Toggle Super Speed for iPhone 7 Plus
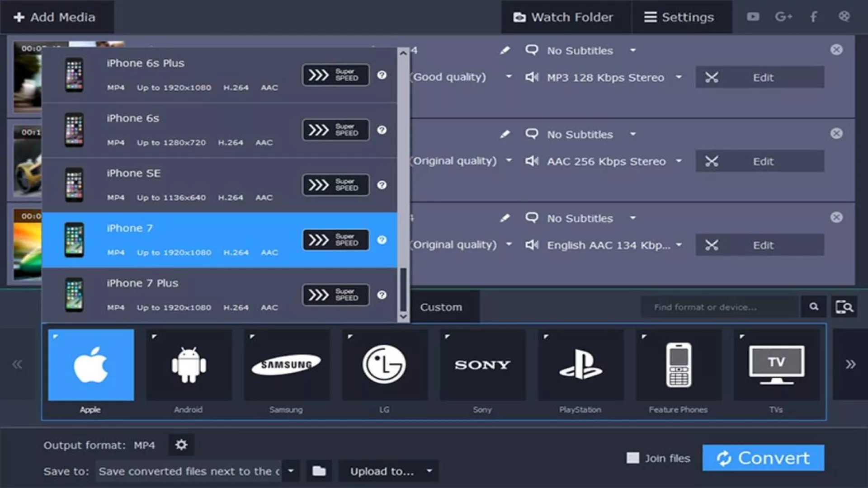This screenshot has height=488, width=868. [x=335, y=295]
